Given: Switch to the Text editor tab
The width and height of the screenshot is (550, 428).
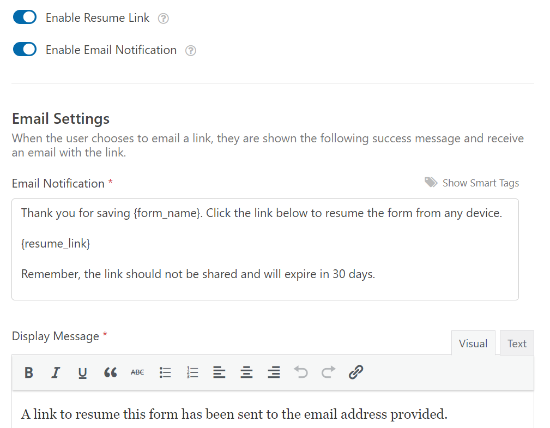Looking at the screenshot, I should [517, 343].
